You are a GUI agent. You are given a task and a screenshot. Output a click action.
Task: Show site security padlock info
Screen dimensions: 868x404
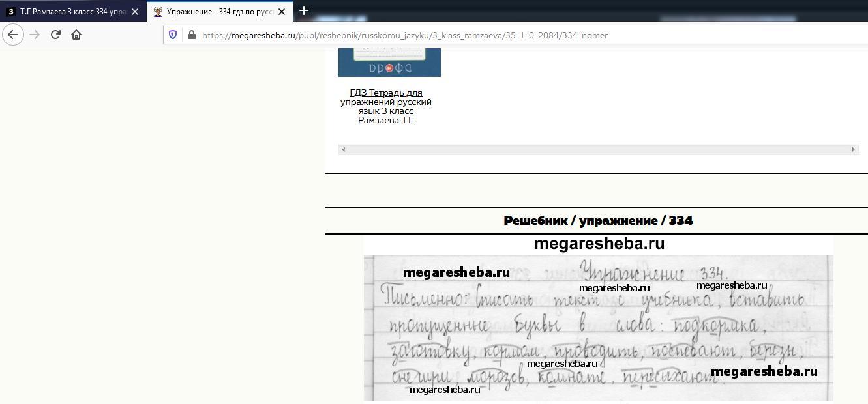point(191,35)
